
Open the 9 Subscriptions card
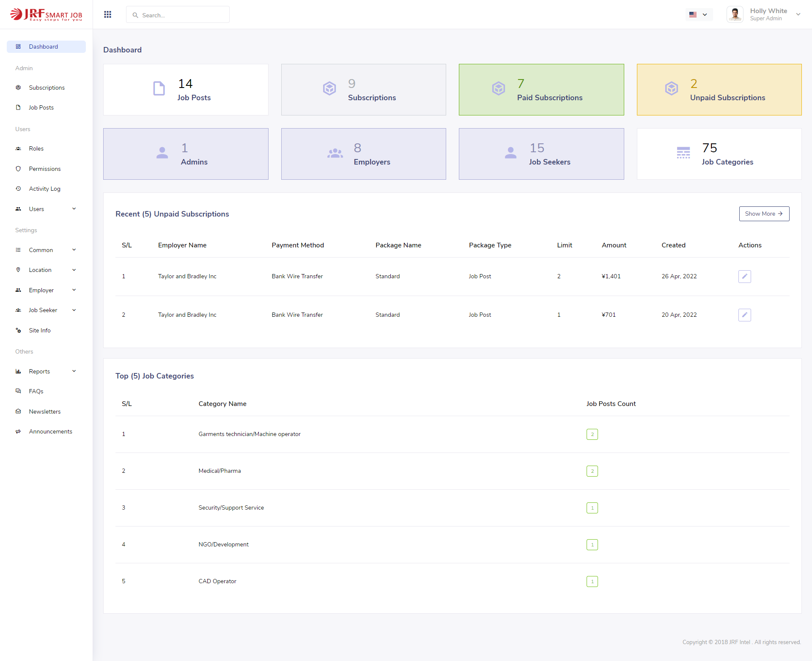363,90
